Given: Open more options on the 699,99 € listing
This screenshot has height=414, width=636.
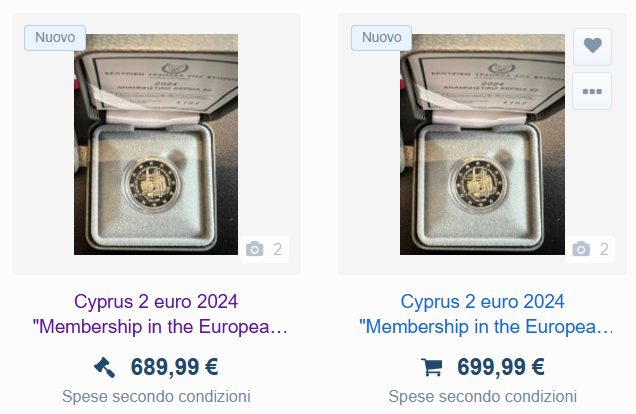Looking at the screenshot, I should [592, 91].
